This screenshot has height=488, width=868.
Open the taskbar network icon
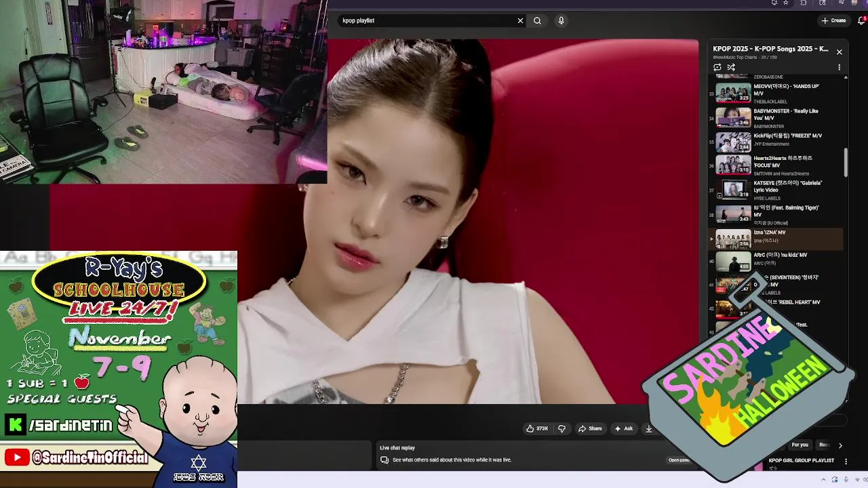(x=856, y=479)
